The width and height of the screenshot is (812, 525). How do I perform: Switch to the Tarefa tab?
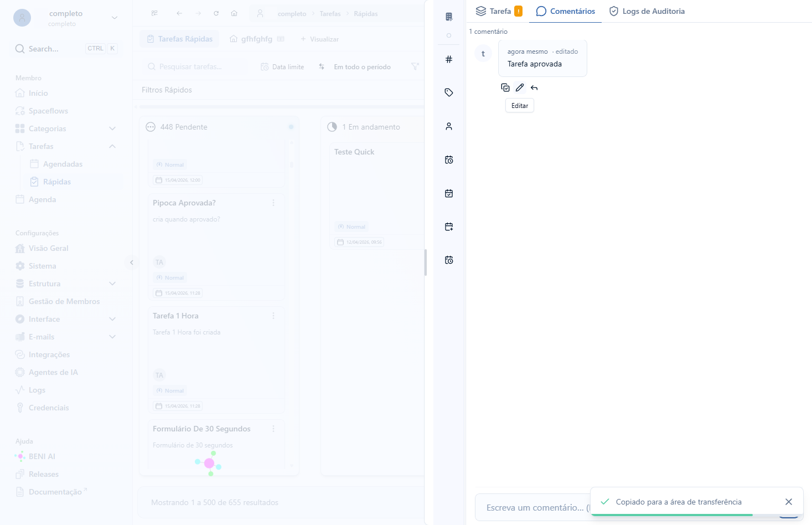[x=499, y=11]
